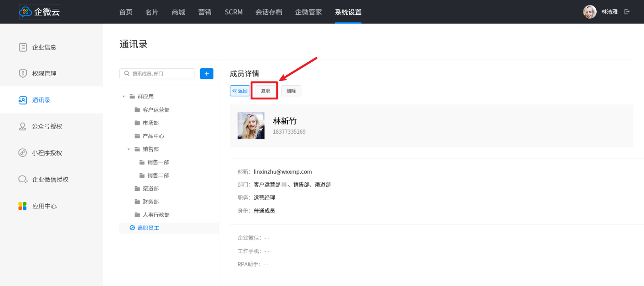Screen dimensions: 644x286
Task: Open 应用中心 colorful grid icon
Action: pyautogui.click(x=23, y=206)
